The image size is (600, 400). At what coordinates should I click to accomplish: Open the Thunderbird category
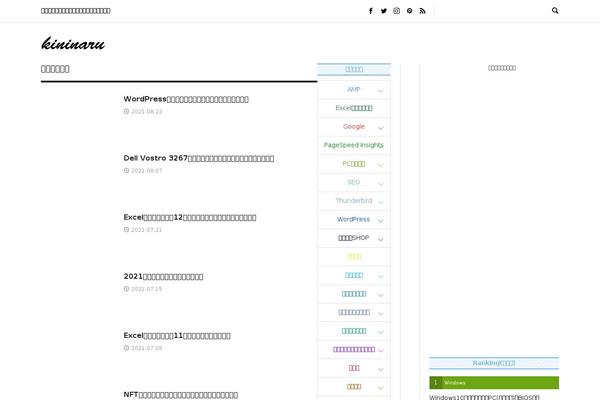354,201
